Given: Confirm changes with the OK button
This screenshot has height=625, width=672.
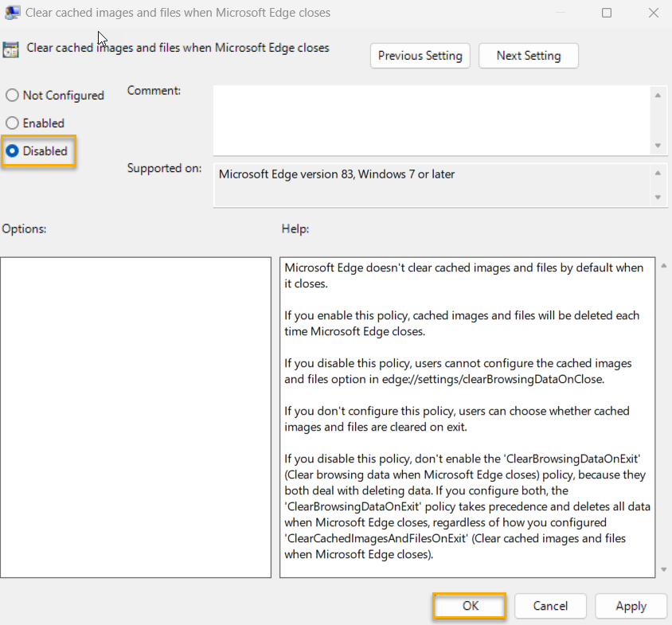Looking at the screenshot, I should (x=470, y=606).
